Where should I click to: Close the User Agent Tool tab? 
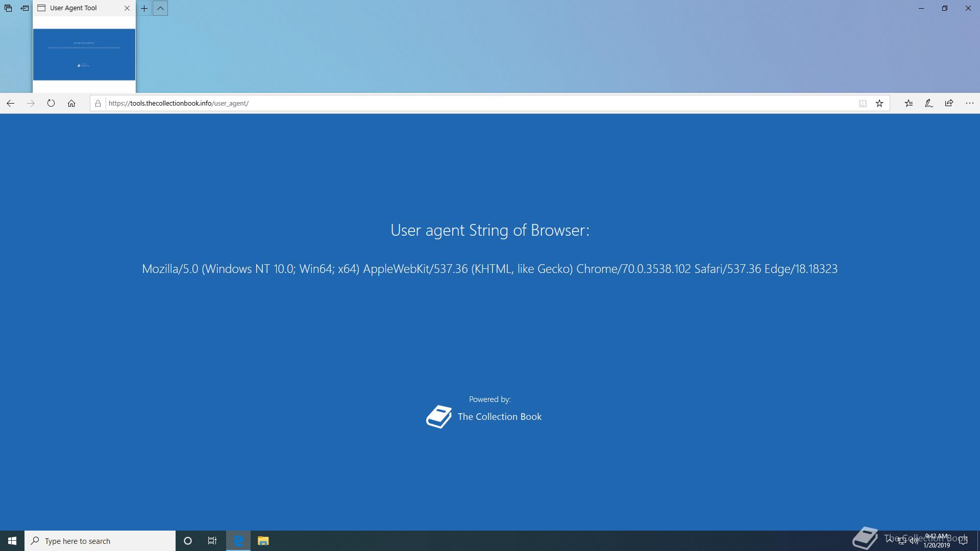click(x=127, y=8)
